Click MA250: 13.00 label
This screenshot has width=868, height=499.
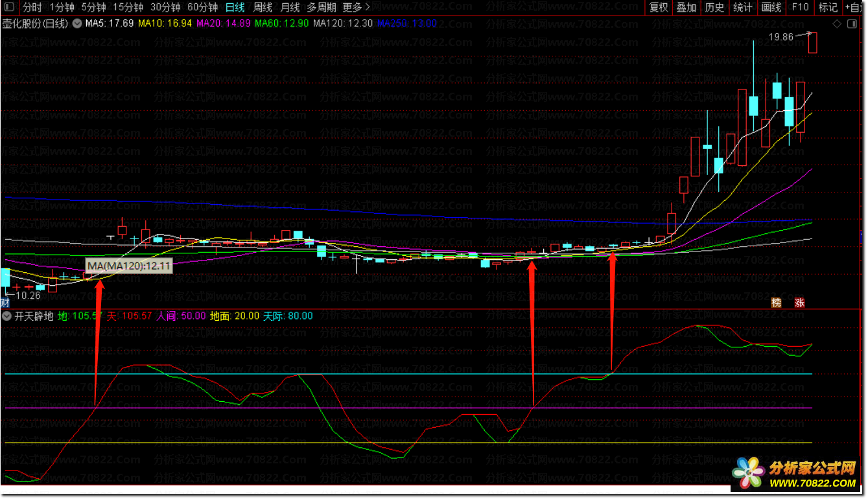(x=407, y=23)
